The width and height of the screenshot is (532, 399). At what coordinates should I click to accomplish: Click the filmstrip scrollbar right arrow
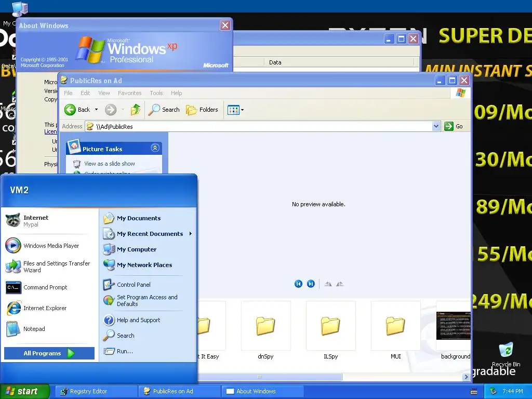pyautogui.click(x=467, y=377)
